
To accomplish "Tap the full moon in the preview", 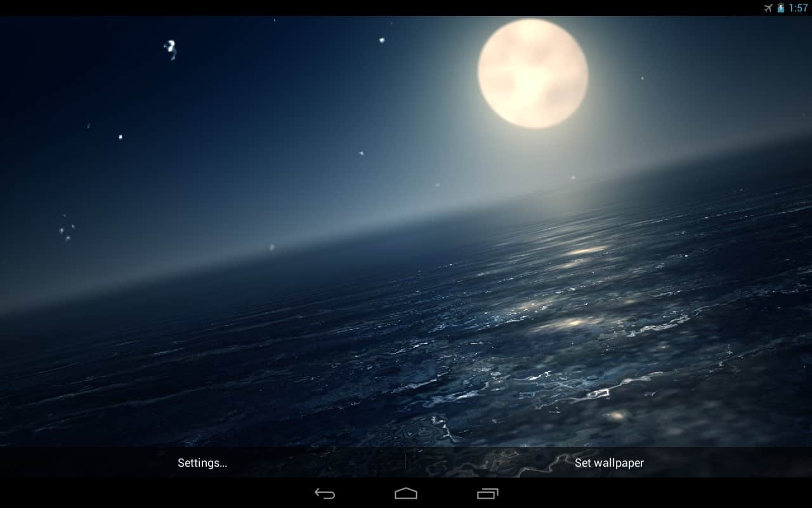I will coord(533,73).
